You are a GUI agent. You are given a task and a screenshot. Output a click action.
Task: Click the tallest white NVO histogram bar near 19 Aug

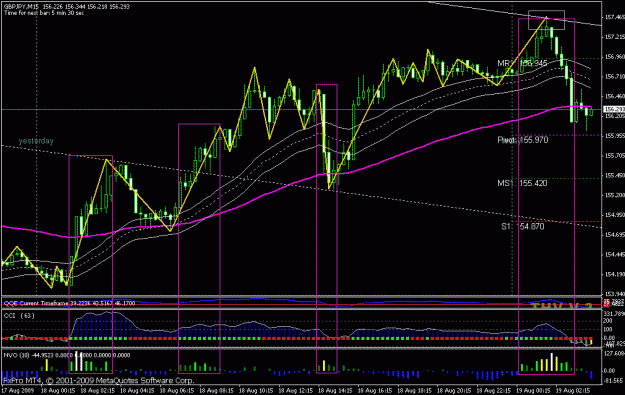[x=552, y=362]
